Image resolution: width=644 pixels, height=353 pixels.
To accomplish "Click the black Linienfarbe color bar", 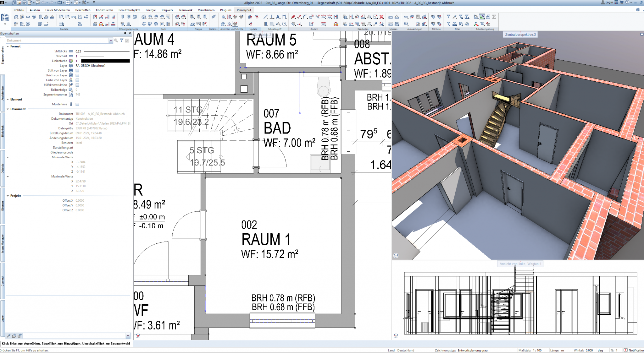I will click(x=105, y=61).
